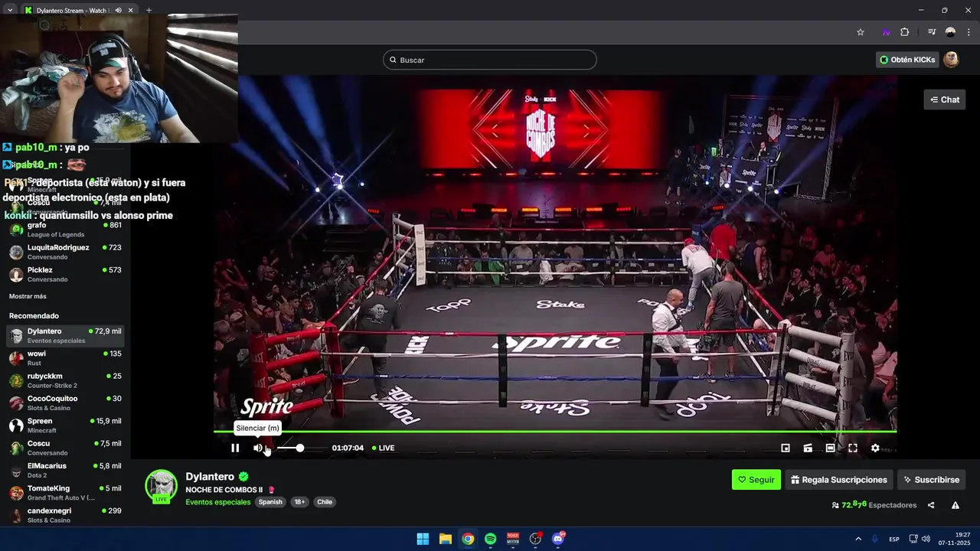The image size is (980, 551).
Task: Select the Spanish tag
Action: click(x=270, y=502)
